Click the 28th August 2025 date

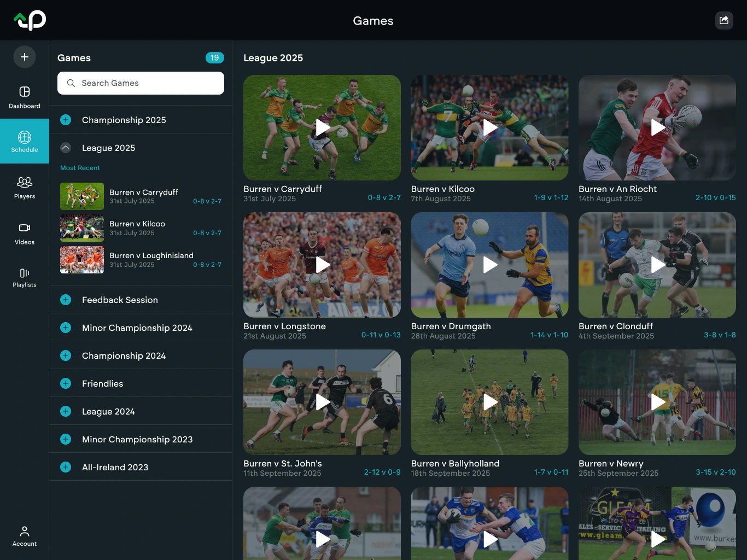443,336
